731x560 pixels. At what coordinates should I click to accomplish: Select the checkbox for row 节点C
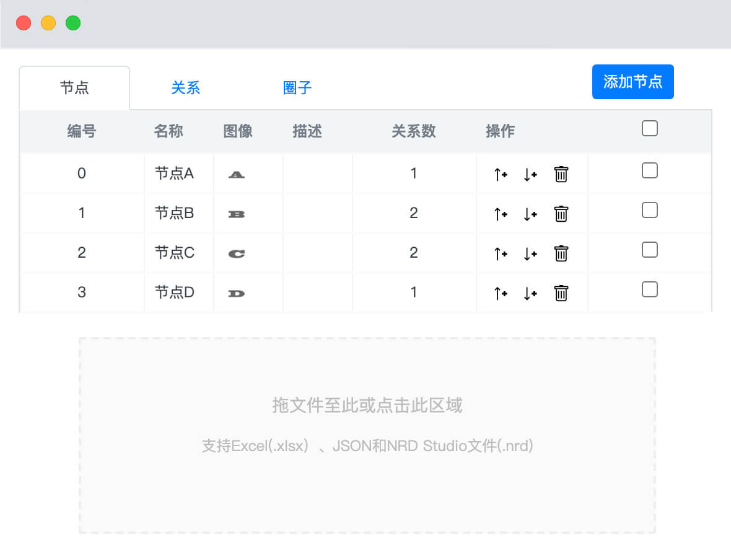[x=649, y=250]
